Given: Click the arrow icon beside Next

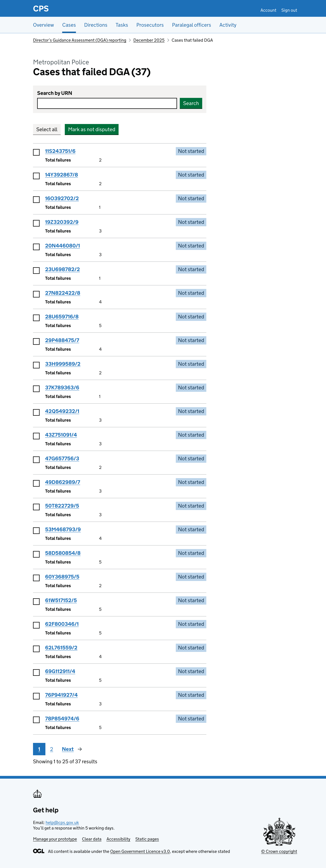Looking at the screenshot, I should (80, 749).
